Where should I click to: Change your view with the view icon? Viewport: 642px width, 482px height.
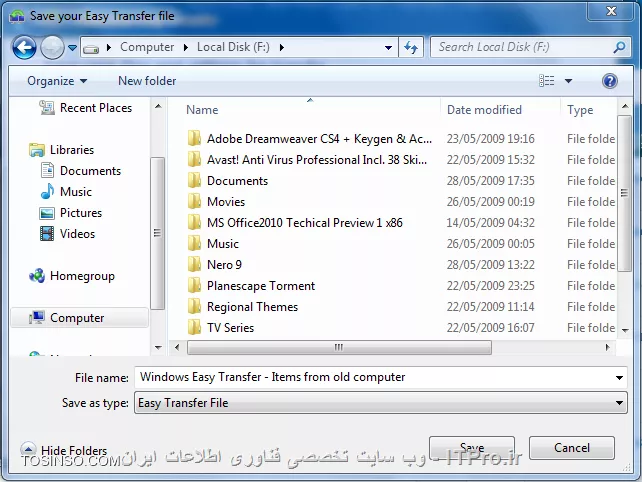click(547, 81)
